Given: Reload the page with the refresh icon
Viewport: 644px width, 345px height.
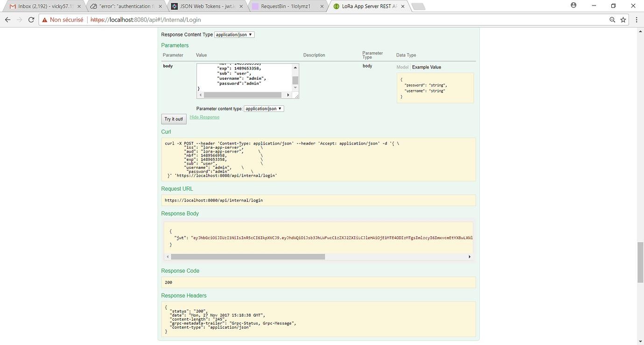Looking at the screenshot, I should [x=31, y=20].
